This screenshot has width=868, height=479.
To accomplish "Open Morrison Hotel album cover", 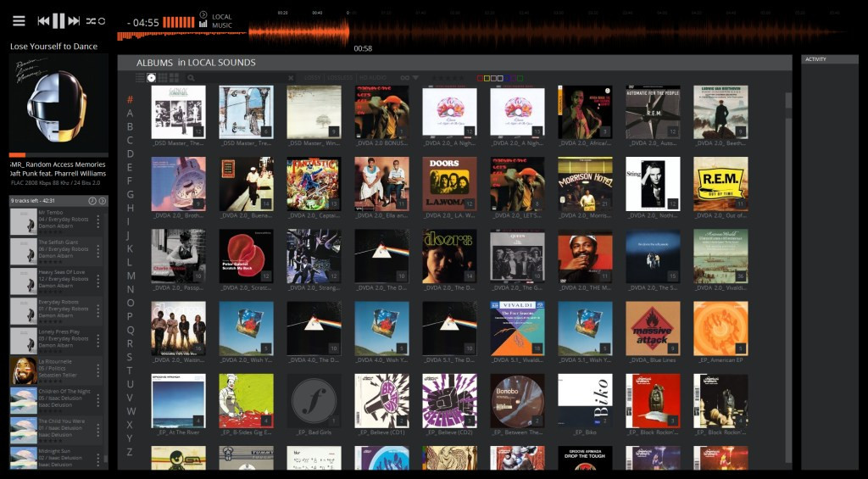I will (585, 184).
